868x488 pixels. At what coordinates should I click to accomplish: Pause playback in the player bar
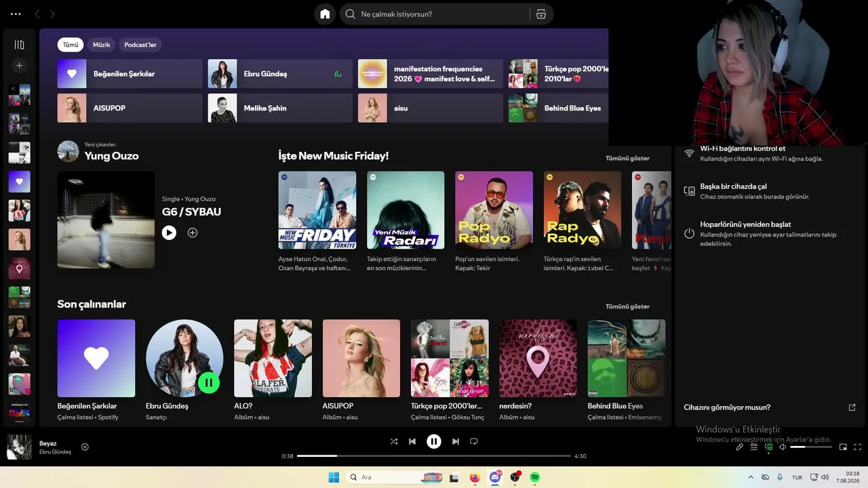434,441
